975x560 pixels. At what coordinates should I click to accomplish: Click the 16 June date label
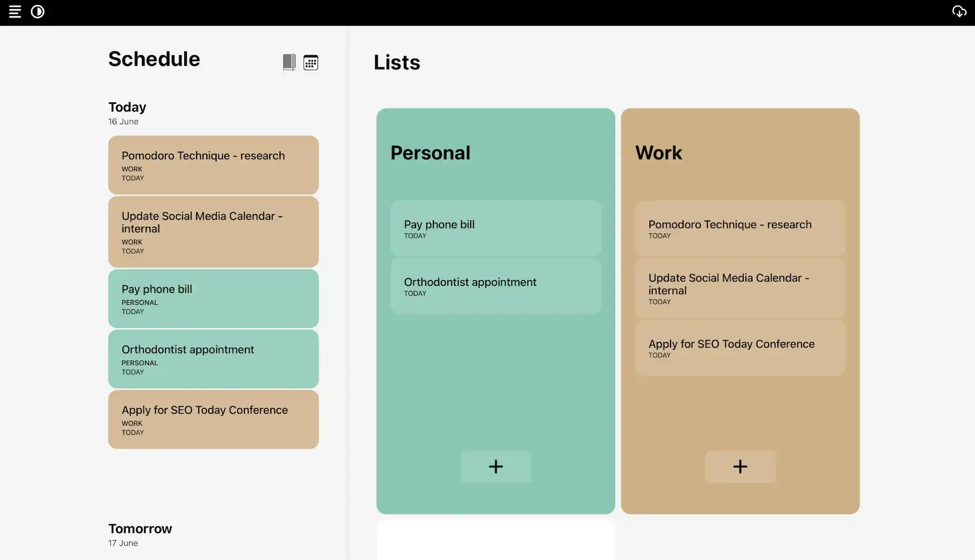pyautogui.click(x=123, y=121)
